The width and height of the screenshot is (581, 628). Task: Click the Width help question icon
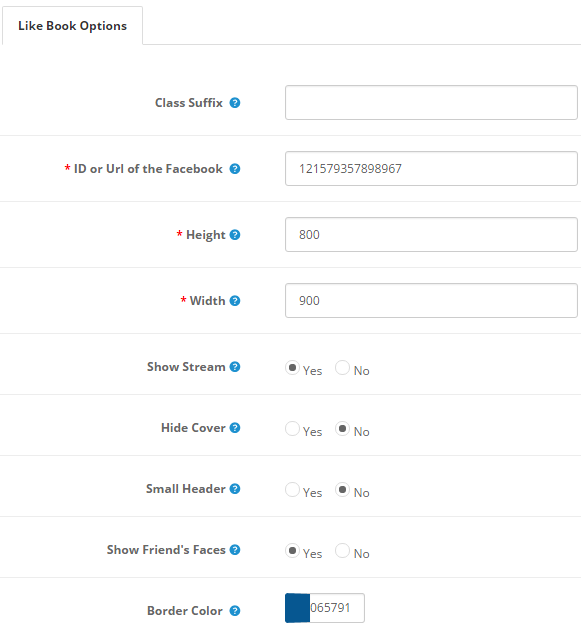(235, 301)
